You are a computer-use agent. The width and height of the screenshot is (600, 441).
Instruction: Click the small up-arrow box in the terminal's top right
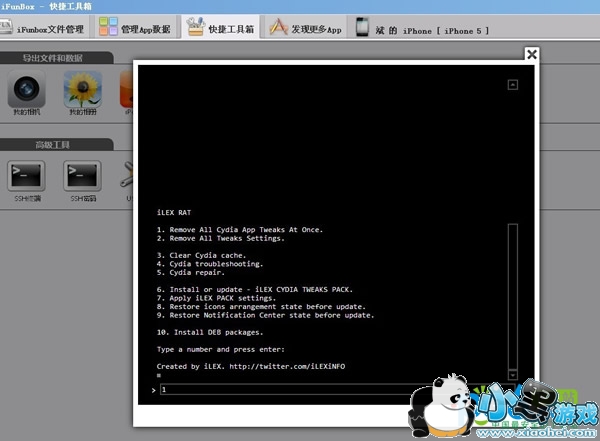coord(513,85)
